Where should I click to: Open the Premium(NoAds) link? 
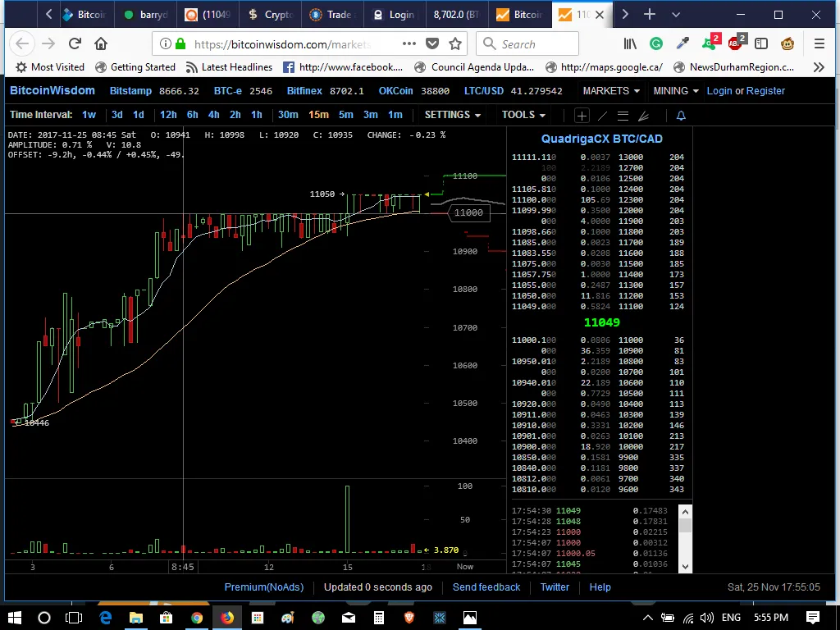(264, 587)
